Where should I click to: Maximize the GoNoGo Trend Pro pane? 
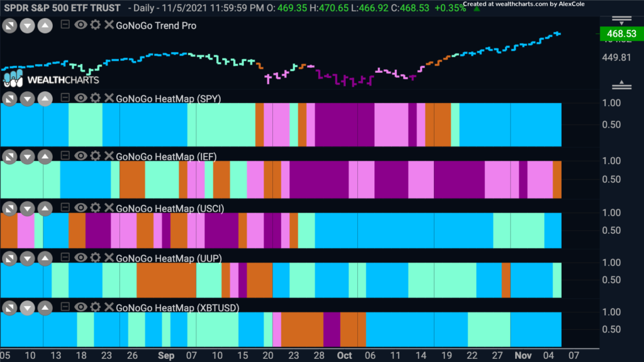(9, 26)
